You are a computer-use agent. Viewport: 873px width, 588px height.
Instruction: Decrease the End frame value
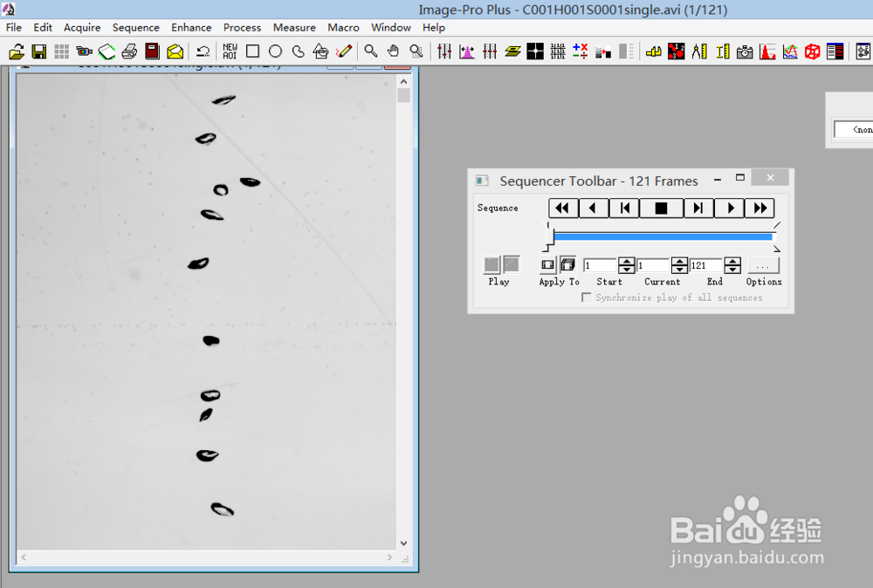pos(732,270)
